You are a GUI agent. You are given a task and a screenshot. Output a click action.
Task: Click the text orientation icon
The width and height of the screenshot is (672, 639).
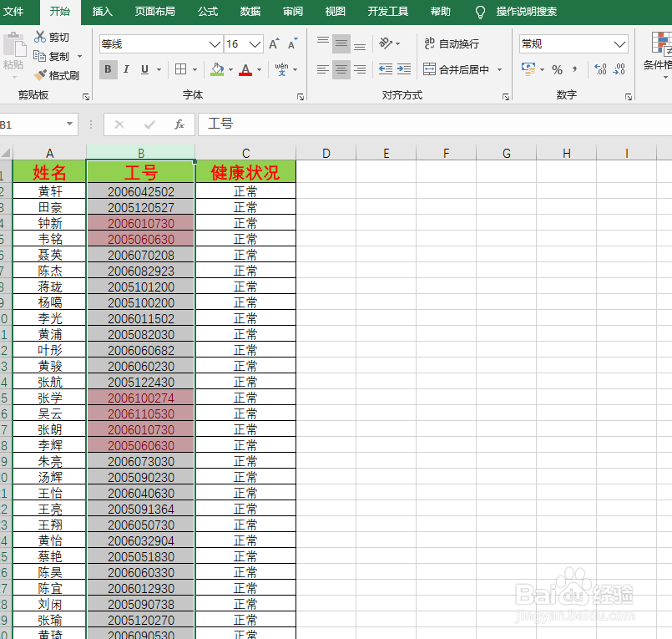(x=386, y=43)
